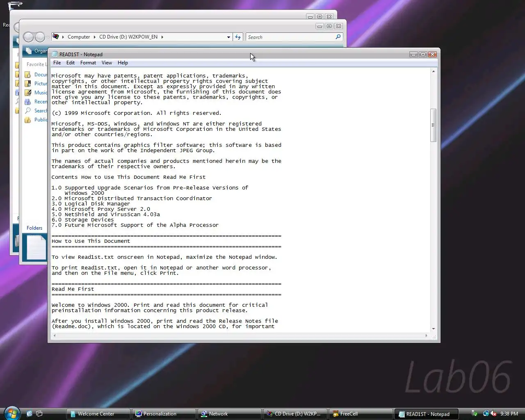Open Music in Favorite Links
This screenshot has width=525, height=420.
click(41, 93)
